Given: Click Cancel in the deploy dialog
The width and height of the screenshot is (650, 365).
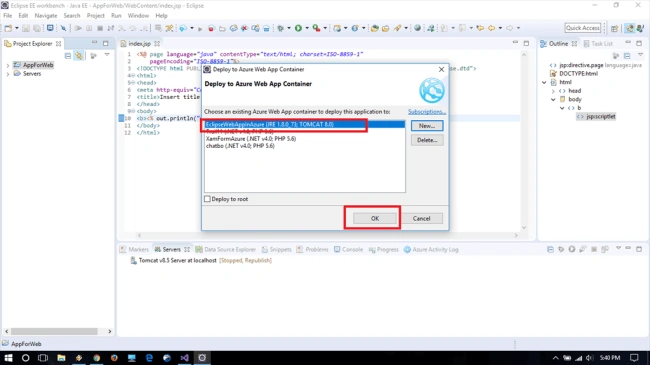Looking at the screenshot, I should click(x=421, y=218).
